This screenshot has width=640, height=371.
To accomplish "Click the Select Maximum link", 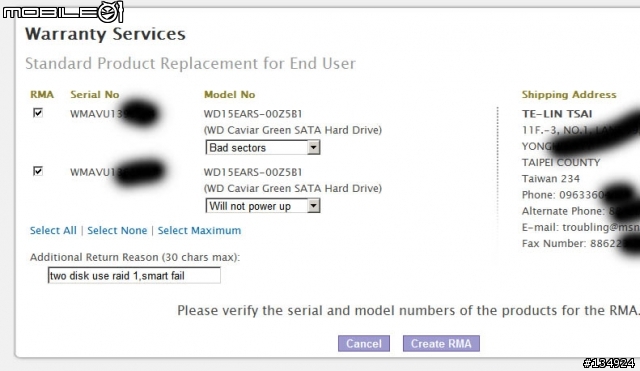I will [x=199, y=230].
